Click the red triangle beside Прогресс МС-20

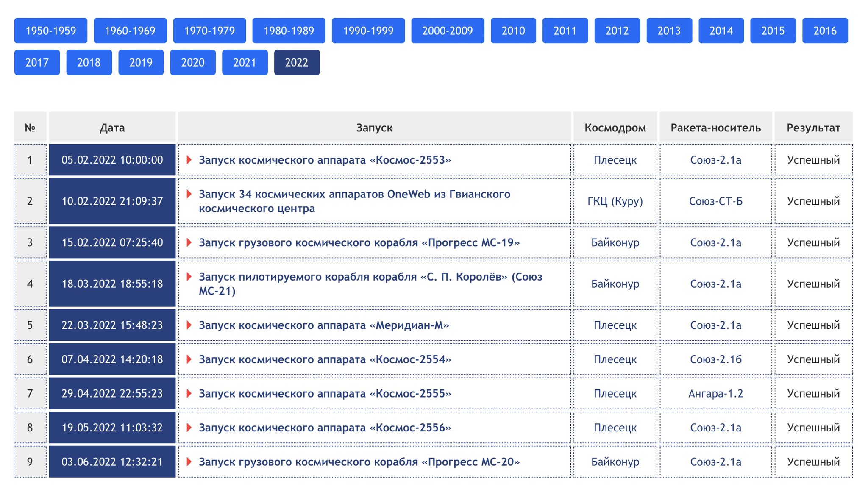(x=189, y=462)
